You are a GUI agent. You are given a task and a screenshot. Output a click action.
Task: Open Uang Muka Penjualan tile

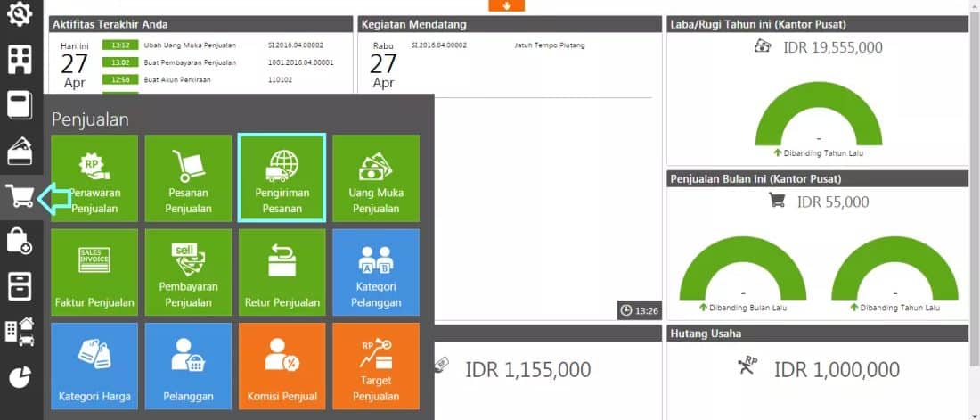pyautogui.click(x=376, y=178)
